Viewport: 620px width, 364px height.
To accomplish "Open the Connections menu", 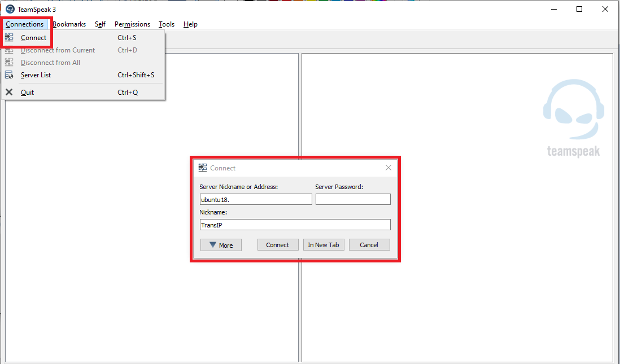I will tap(24, 24).
